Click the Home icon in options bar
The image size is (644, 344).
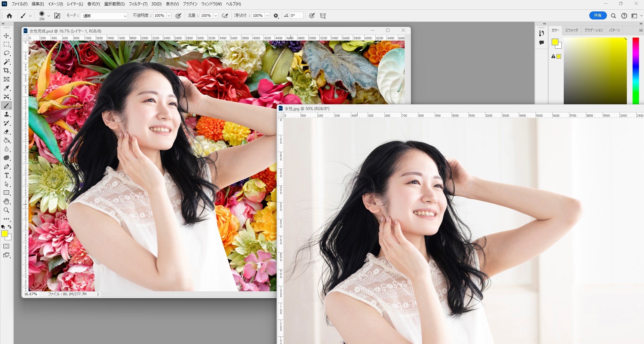pyautogui.click(x=9, y=16)
